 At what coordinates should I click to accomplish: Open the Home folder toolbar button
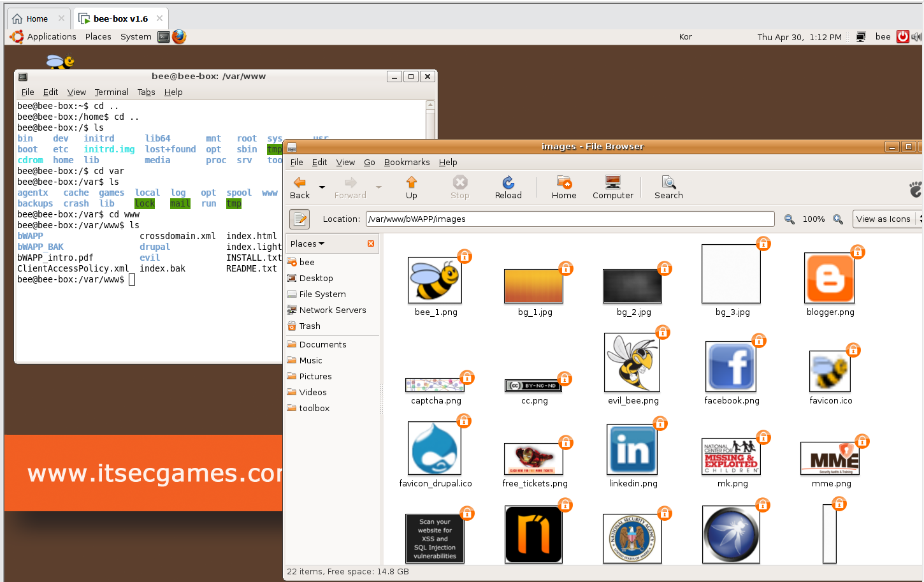click(564, 188)
